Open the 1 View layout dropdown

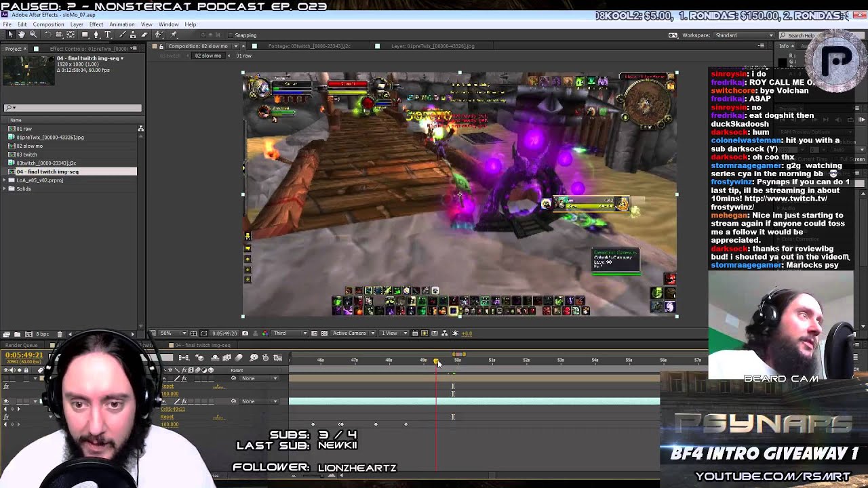(x=393, y=333)
